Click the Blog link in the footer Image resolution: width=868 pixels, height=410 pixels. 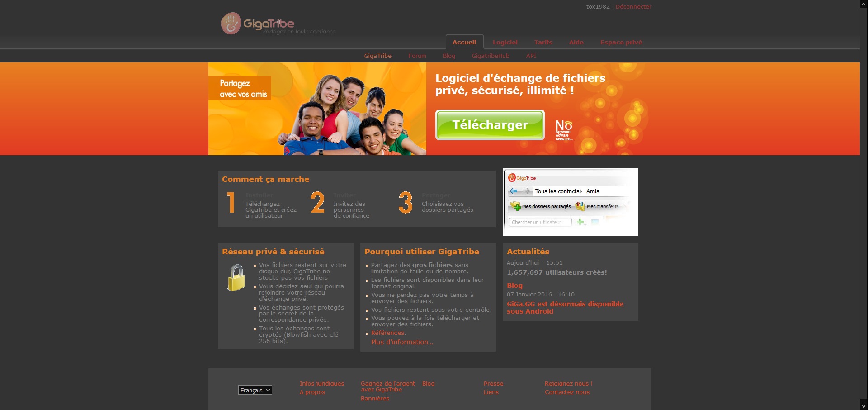point(428,384)
